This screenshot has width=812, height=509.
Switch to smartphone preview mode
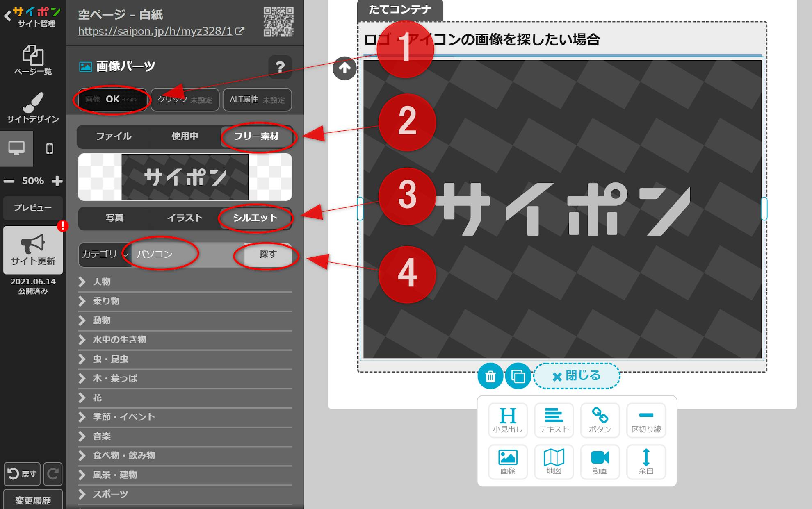click(x=50, y=148)
